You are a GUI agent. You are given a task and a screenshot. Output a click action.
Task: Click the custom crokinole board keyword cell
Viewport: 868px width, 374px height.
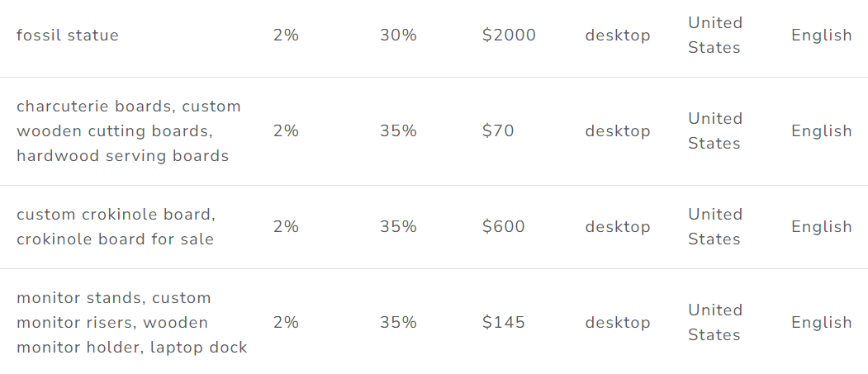(116, 227)
